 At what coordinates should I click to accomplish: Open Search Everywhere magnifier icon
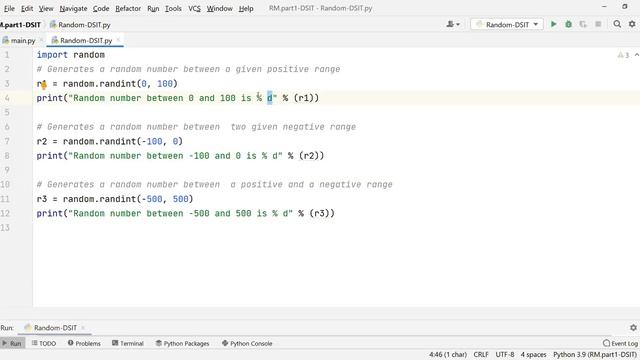(x=617, y=24)
